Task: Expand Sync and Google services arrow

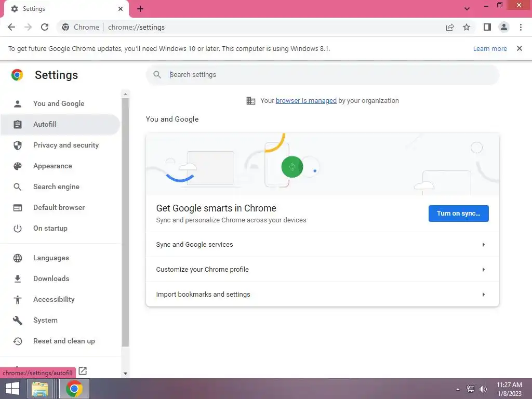Action: click(x=484, y=245)
